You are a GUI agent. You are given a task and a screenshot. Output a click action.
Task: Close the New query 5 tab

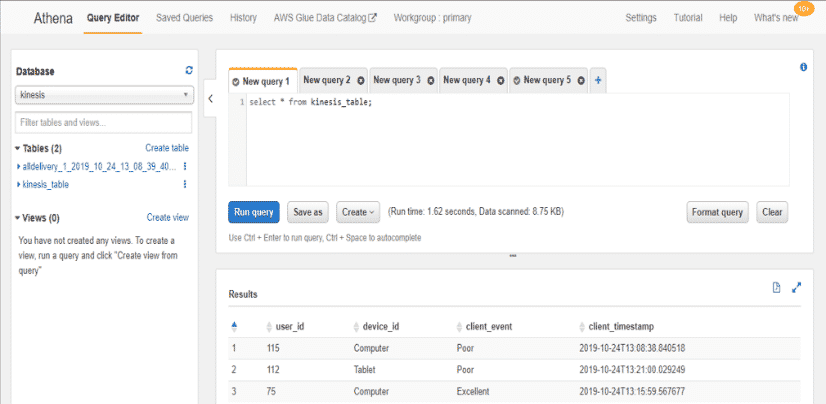(581, 81)
